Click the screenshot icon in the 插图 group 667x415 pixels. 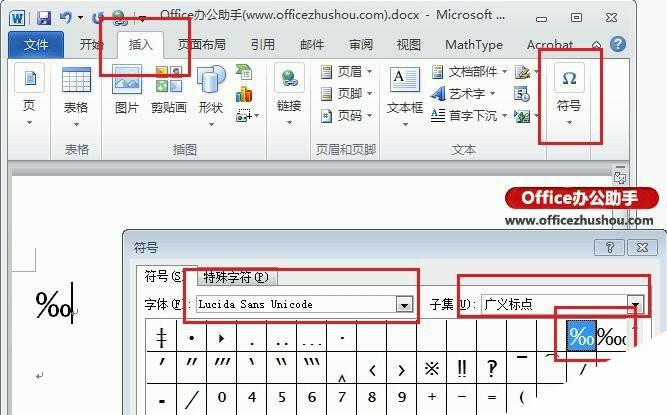click(x=244, y=115)
